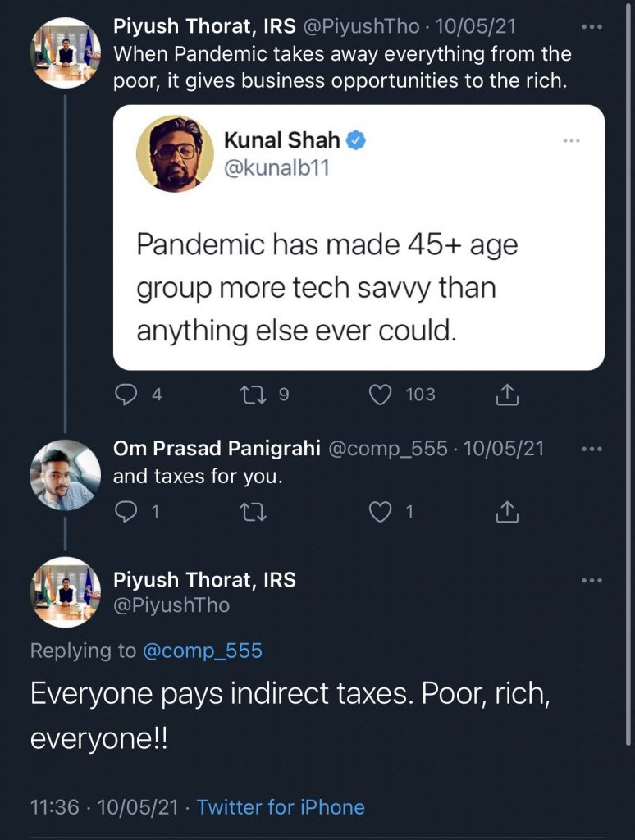Like the tweet with 103 likes
This screenshot has height=840, width=635.
pyautogui.click(x=380, y=395)
